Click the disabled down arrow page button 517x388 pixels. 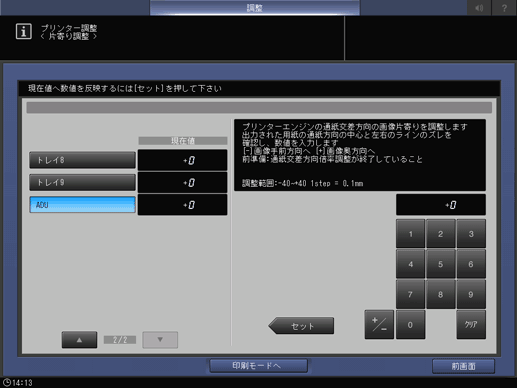[160, 340]
